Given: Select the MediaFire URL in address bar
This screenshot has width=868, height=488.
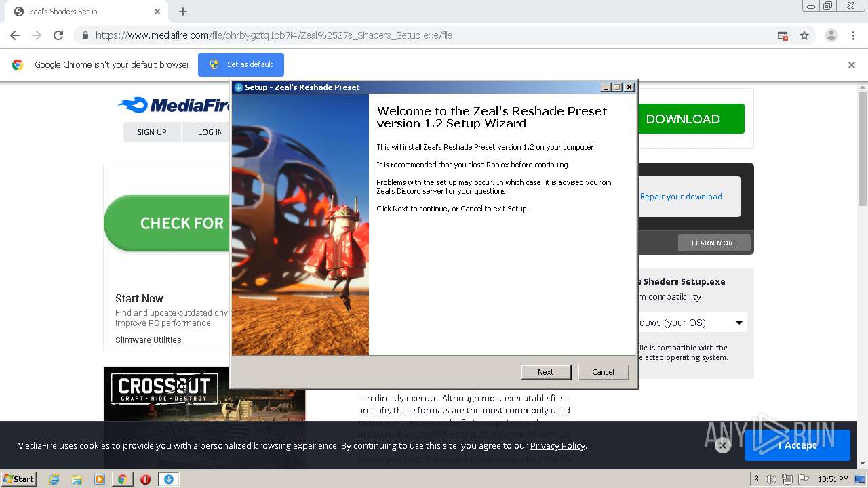Looking at the screenshot, I should coord(273,35).
